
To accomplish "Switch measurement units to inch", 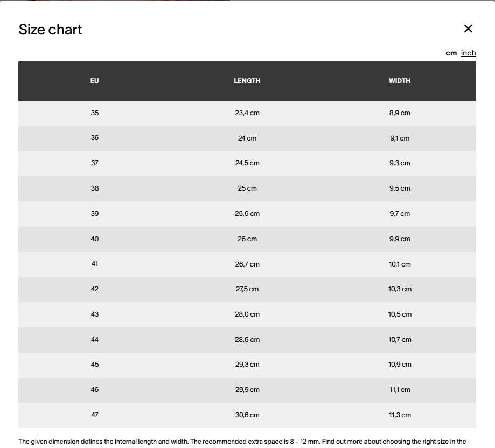I will coord(468,53).
